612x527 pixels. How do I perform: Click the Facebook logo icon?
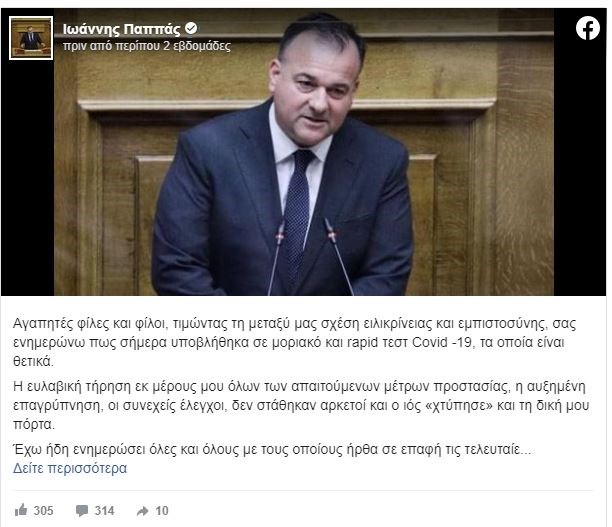click(x=587, y=28)
